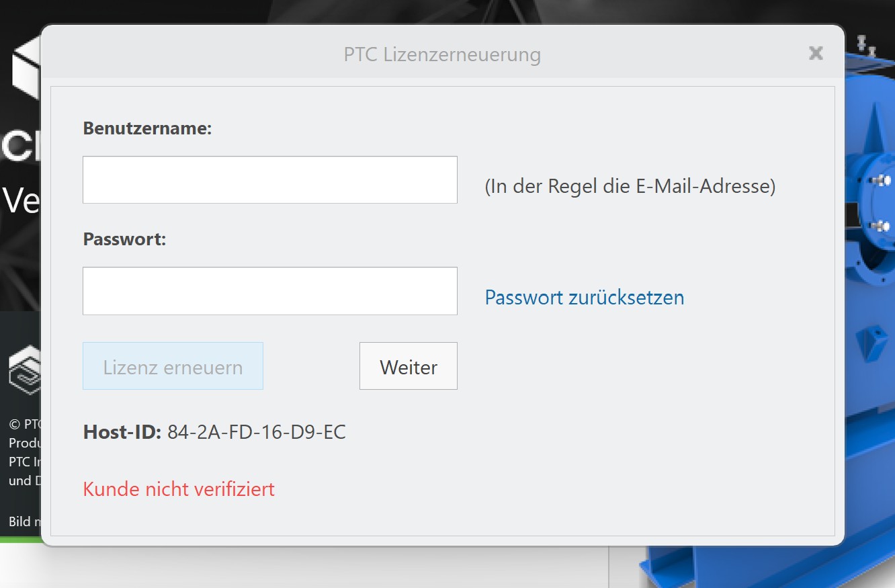Click the Passwort label

point(124,239)
